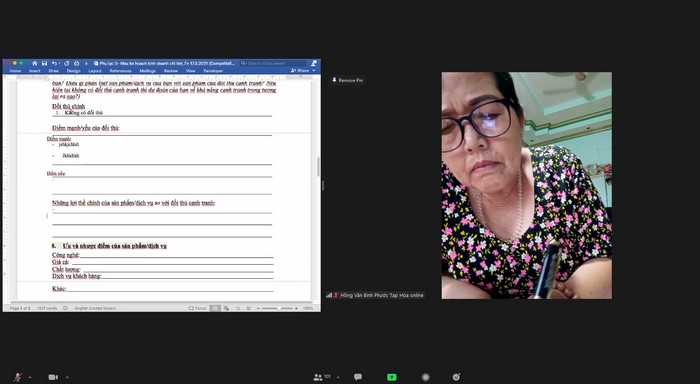This screenshot has width=700, height=384.
Task: Click word count in status bar
Action: tap(47, 309)
